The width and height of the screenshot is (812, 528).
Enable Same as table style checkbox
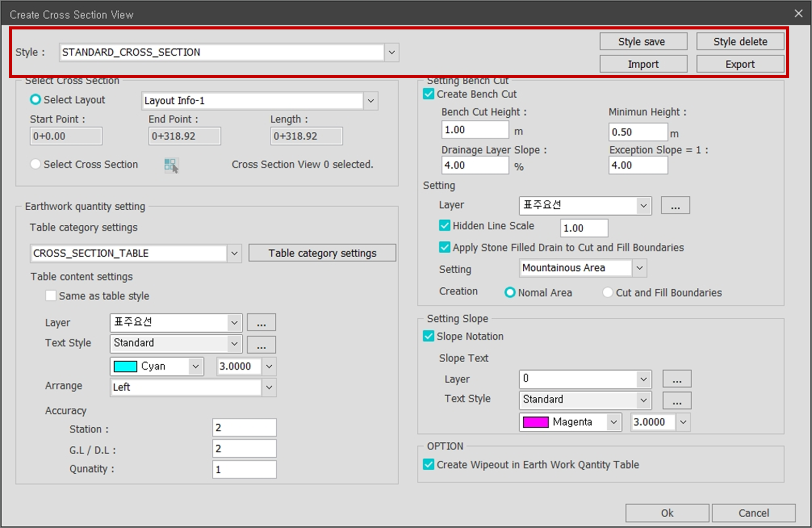(51, 296)
